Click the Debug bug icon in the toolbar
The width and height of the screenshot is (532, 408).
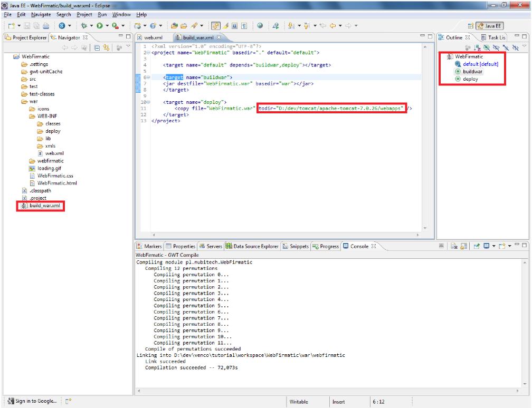83,25
